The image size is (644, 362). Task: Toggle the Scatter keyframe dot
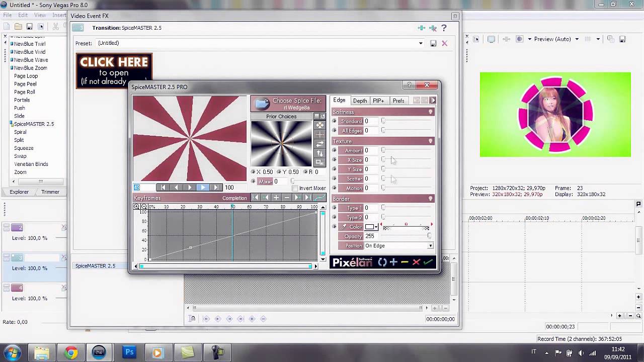point(335,178)
